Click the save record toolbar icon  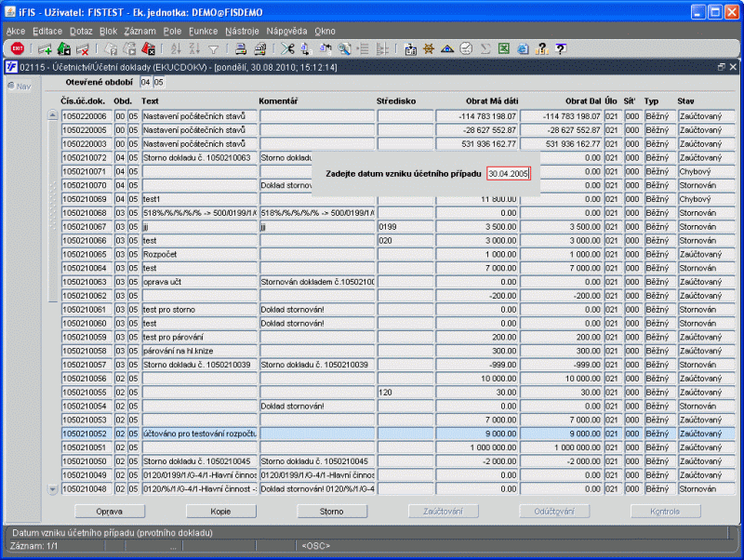click(63, 48)
